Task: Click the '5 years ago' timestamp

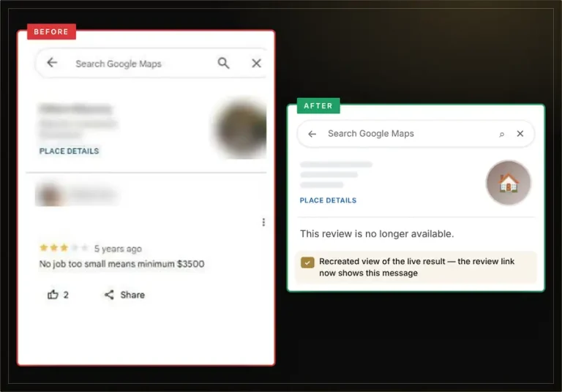Action: (x=118, y=249)
